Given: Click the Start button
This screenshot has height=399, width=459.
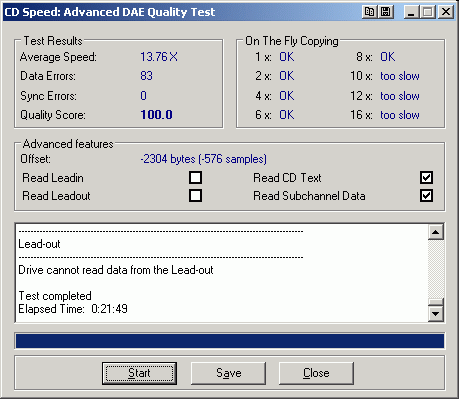Looking at the screenshot, I should [x=139, y=373].
